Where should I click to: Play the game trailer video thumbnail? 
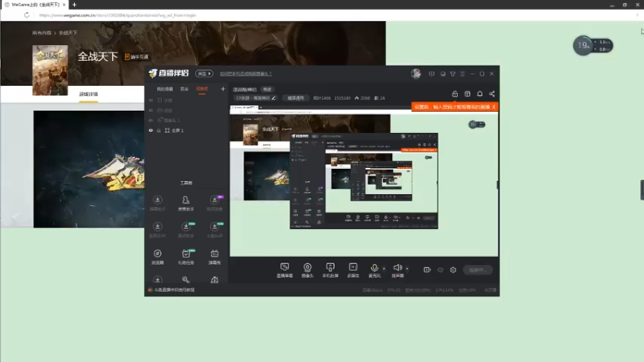click(89, 169)
